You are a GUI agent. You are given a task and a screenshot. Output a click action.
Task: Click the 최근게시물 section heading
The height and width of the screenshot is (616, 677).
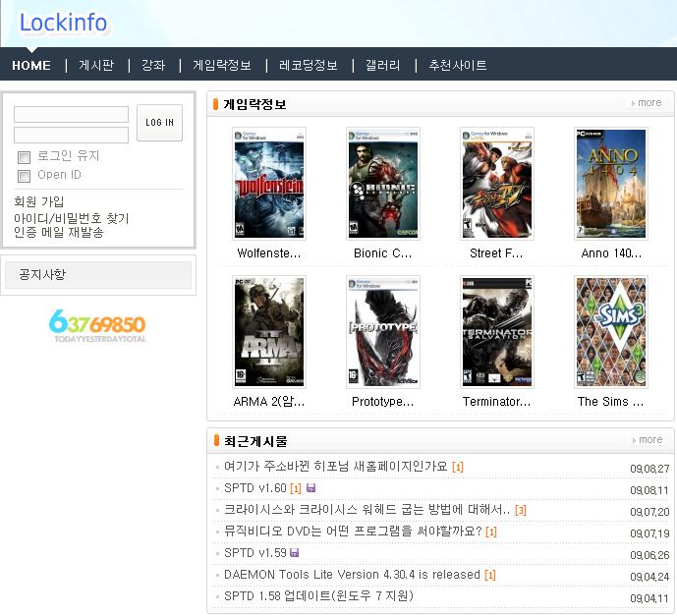click(255, 441)
